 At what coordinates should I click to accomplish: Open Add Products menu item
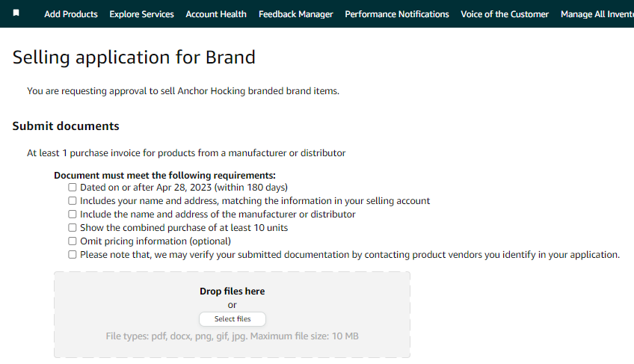click(71, 14)
